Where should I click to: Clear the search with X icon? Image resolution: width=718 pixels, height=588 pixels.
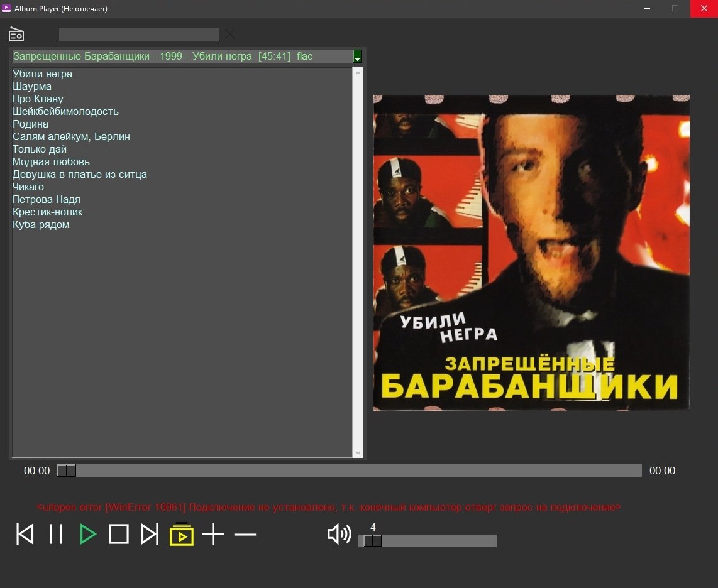(230, 35)
